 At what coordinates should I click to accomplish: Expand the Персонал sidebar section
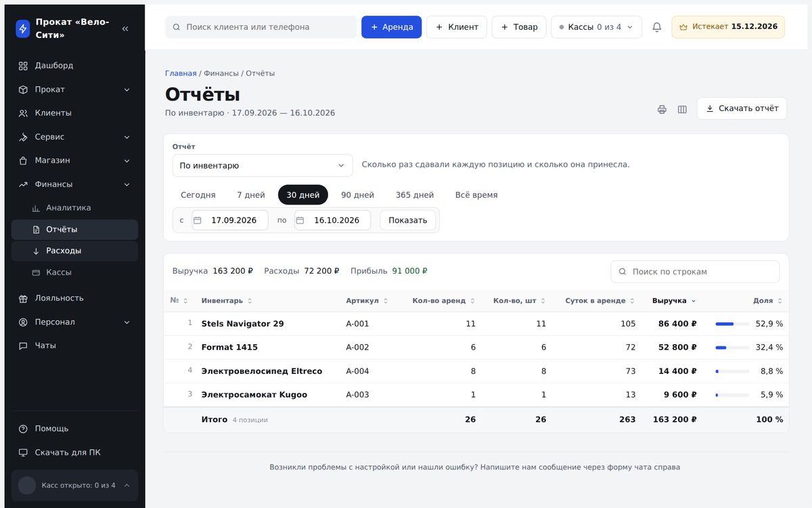[x=74, y=322]
